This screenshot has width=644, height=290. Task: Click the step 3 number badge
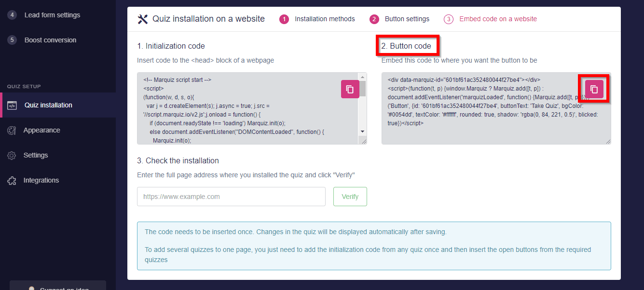click(x=449, y=19)
